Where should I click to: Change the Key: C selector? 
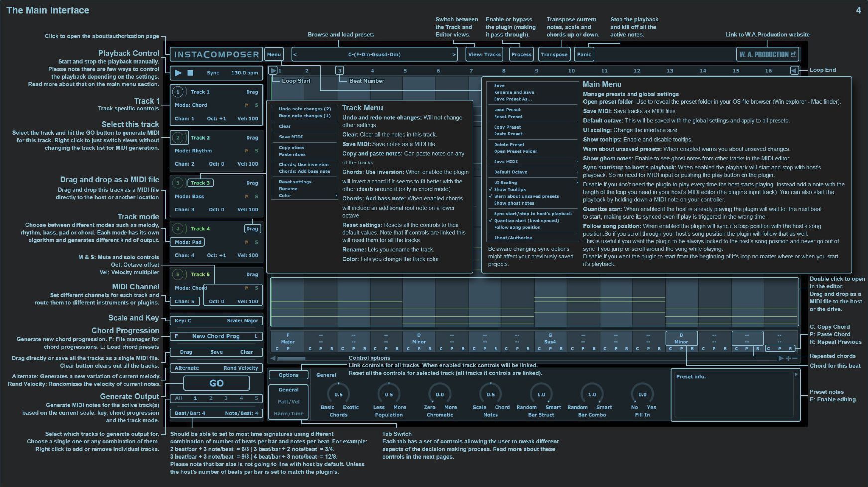coord(183,321)
